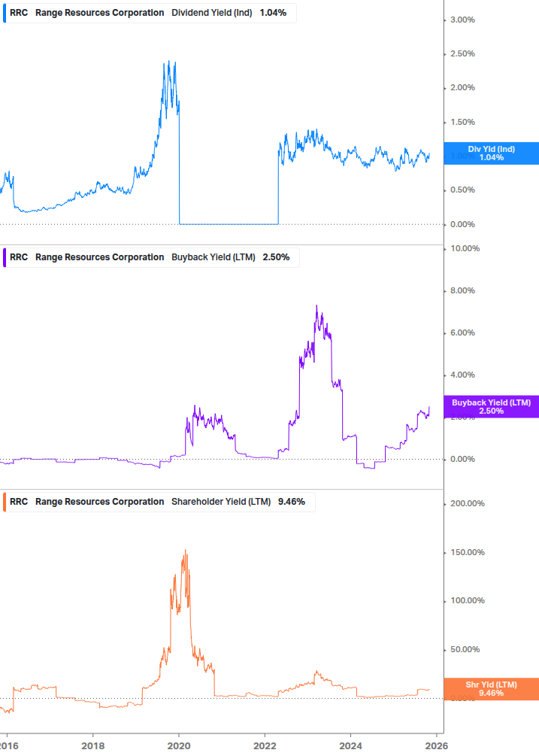Select the purple Buyback Yield (LTM) 2.50% tag
539x756 pixels.
click(492, 407)
